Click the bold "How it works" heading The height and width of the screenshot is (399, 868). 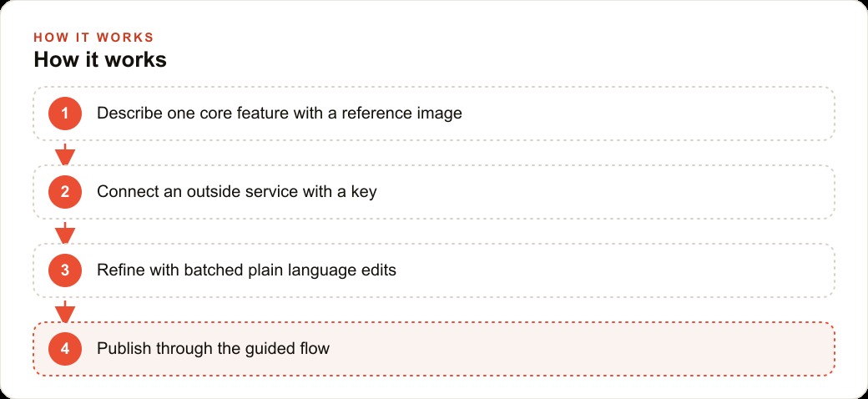click(x=100, y=60)
